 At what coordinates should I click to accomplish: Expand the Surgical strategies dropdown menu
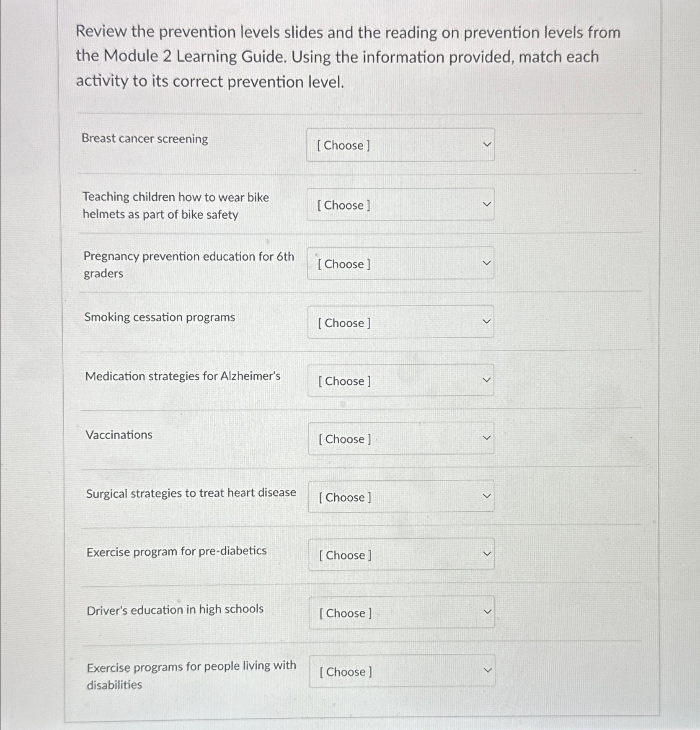coord(401,497)
